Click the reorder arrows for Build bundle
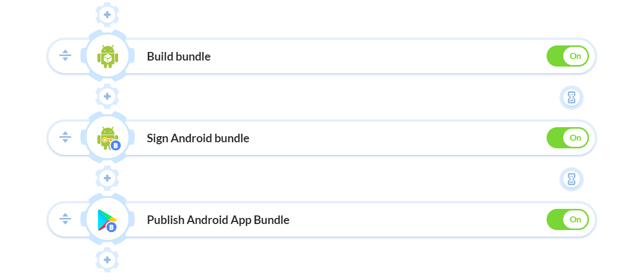 click(65, 55)
